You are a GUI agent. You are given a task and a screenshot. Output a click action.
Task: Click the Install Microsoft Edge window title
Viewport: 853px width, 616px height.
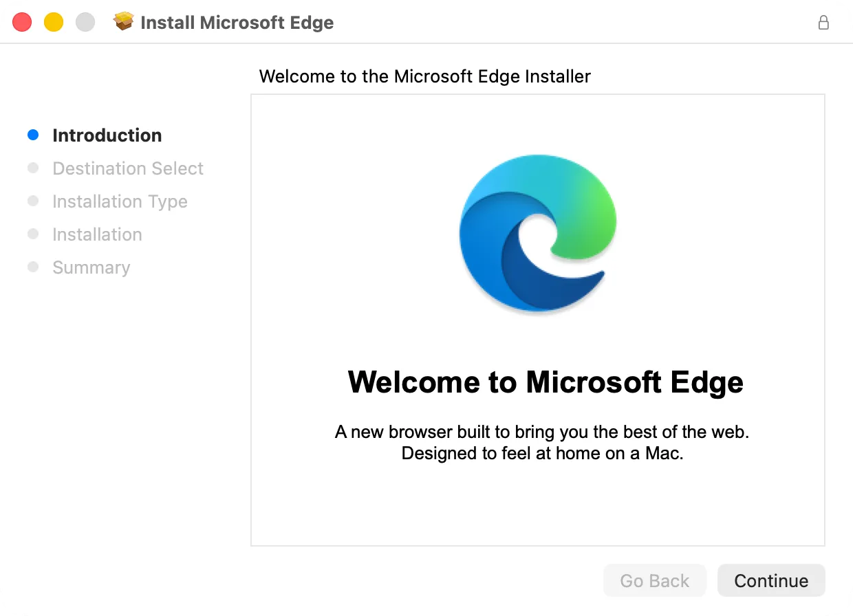point(237,22)
